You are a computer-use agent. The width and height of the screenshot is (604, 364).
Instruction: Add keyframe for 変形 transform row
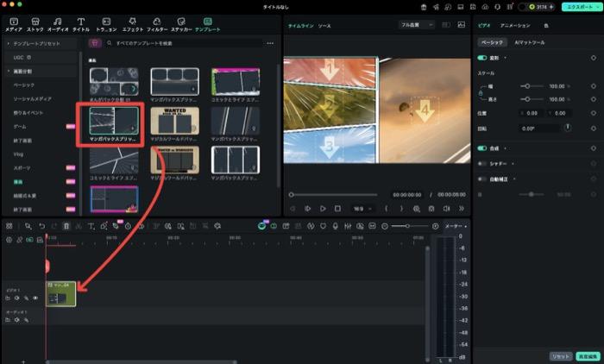coord(594,58)
